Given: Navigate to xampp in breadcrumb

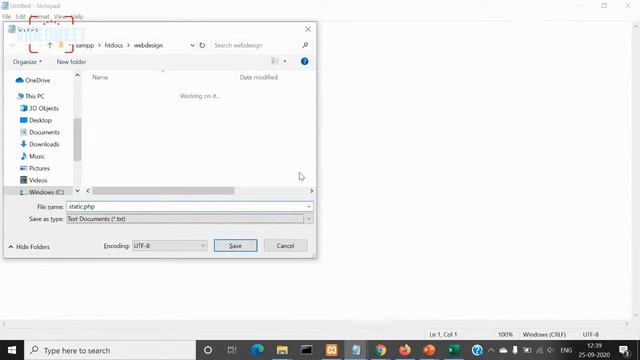Looking at the screenshot, I should point(84,45).
